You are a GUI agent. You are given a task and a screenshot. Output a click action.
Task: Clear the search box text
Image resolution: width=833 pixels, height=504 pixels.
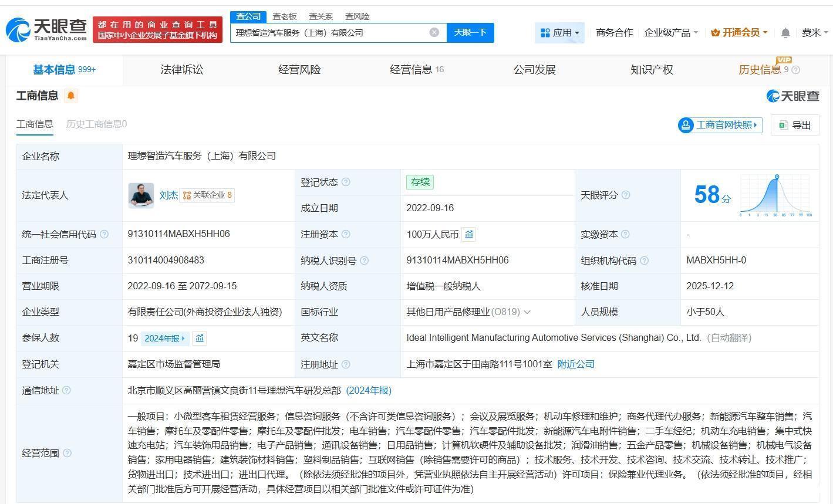pos(434,32)
